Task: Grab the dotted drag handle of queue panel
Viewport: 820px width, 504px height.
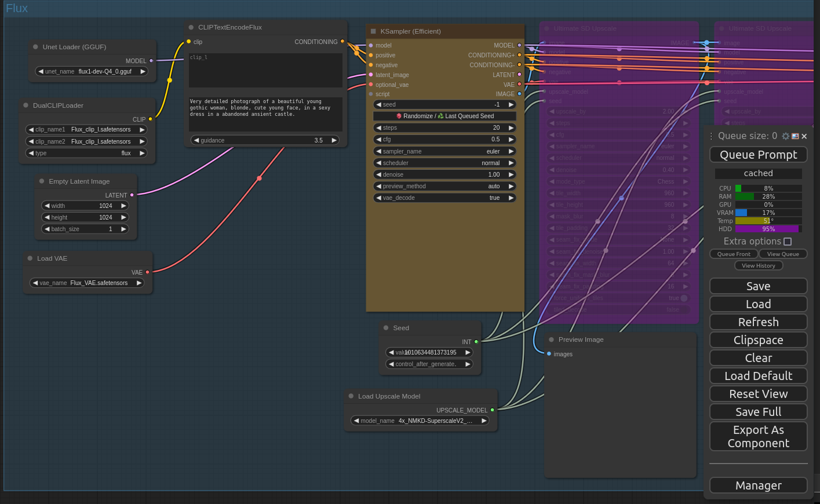Action: pyautogui.click(x=712, y=136)
